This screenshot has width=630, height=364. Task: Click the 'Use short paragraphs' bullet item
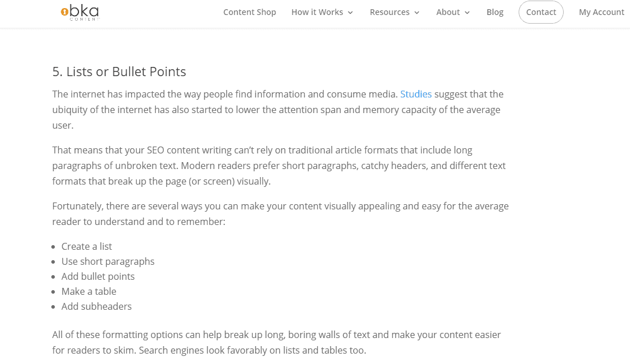point(108,261)
